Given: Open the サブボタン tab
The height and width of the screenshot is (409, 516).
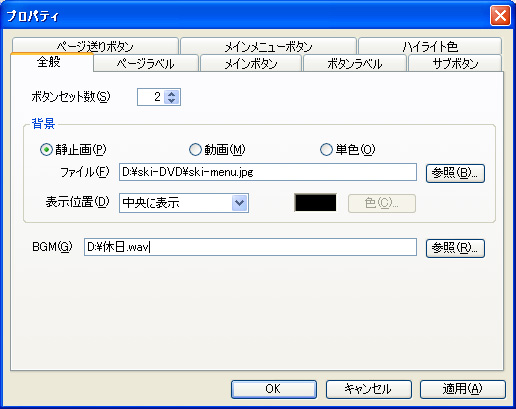Looking at the screenshot, I should coord(455,64).
